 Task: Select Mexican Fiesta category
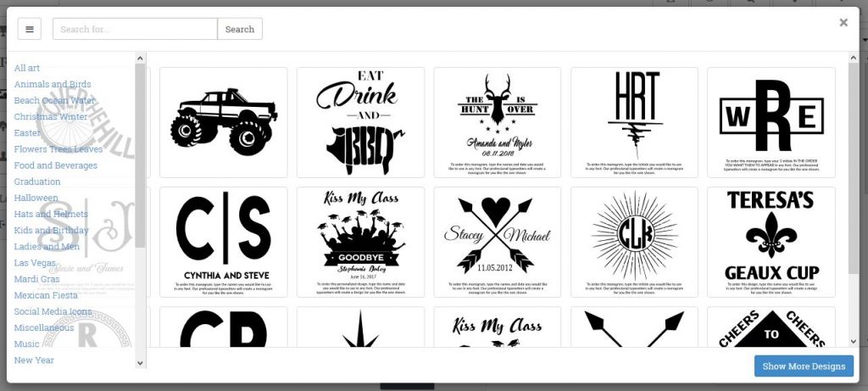46,295
